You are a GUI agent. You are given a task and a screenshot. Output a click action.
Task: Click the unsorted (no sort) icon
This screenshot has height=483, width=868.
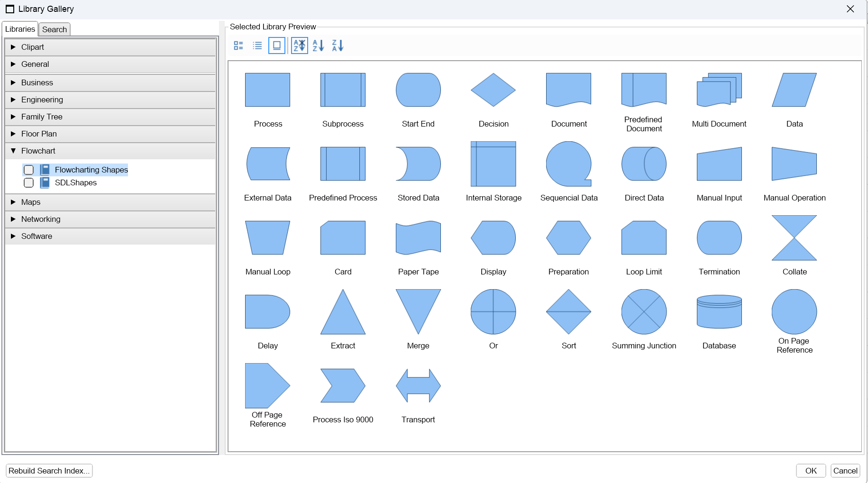(x=299, y=46)
